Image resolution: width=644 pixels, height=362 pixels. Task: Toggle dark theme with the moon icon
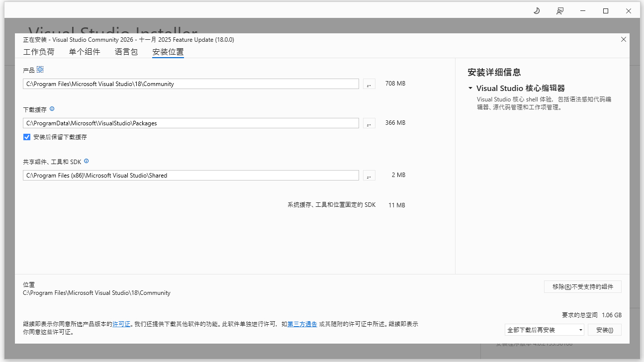point(536,10)
